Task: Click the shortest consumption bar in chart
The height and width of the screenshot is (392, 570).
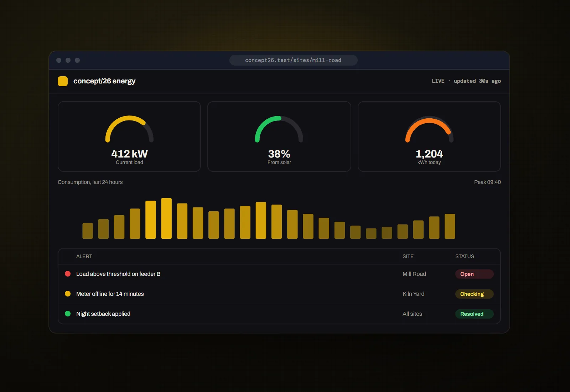Action: point(371,233)
